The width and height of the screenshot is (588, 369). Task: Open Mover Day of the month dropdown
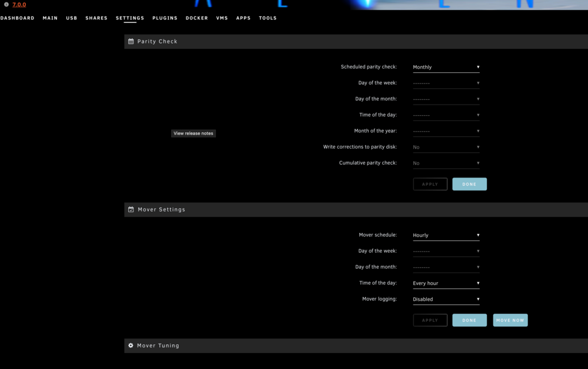click(x=446, y=267)
